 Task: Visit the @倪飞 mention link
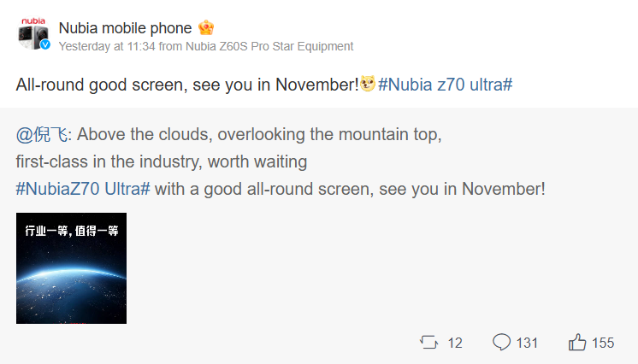pos(41,135)
